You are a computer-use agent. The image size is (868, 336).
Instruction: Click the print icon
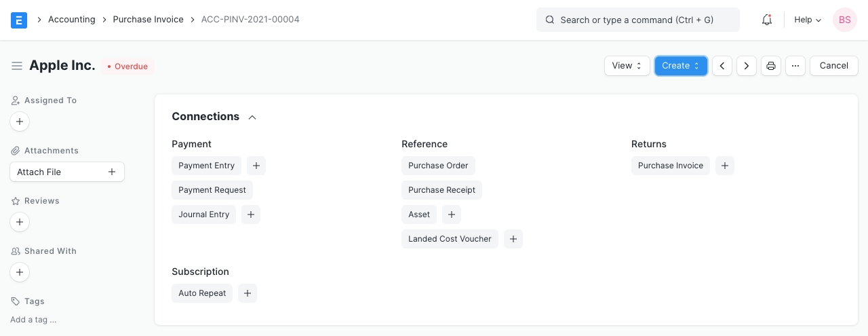point(771,66)
